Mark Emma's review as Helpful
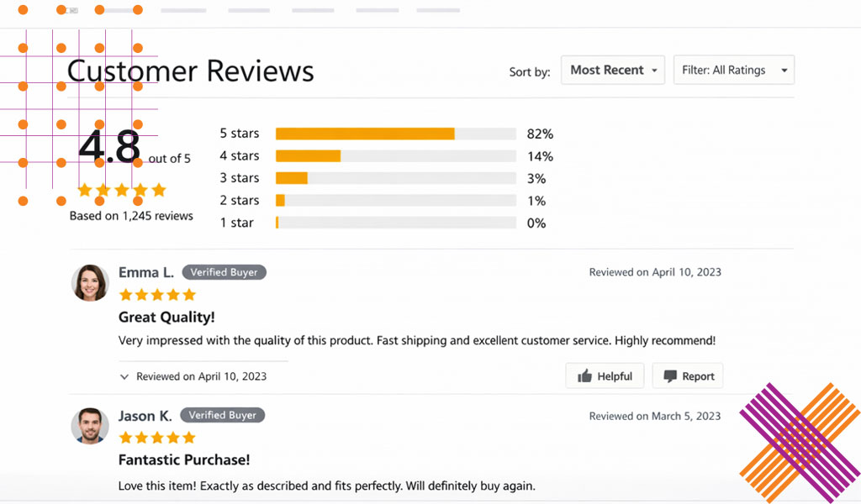Screen dimensions: 861x504 (x=605, y=376)
